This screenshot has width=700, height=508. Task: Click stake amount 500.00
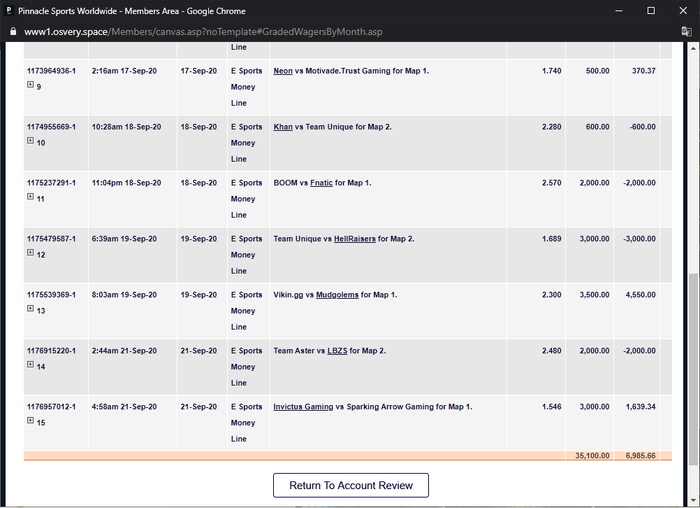pos(597,71)
